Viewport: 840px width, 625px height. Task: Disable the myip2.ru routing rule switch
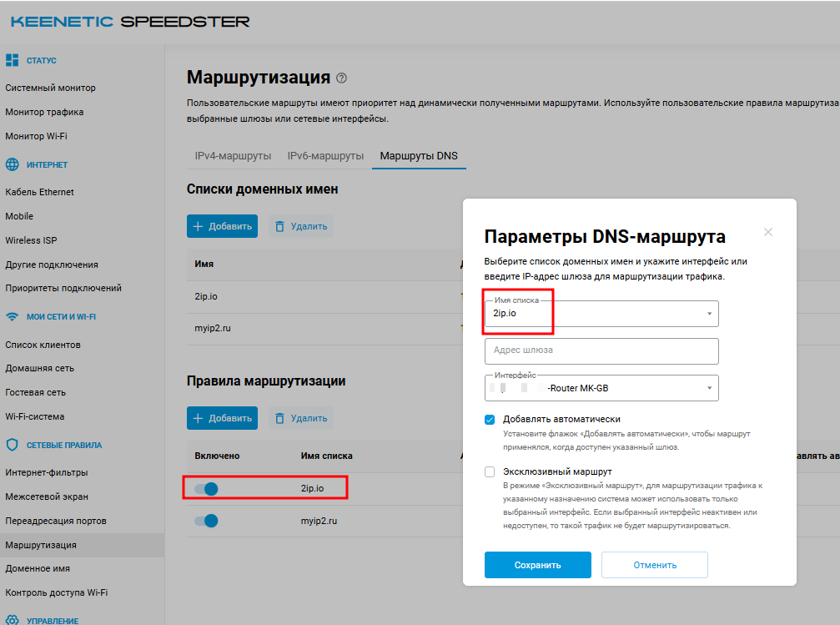coord(206,521)
